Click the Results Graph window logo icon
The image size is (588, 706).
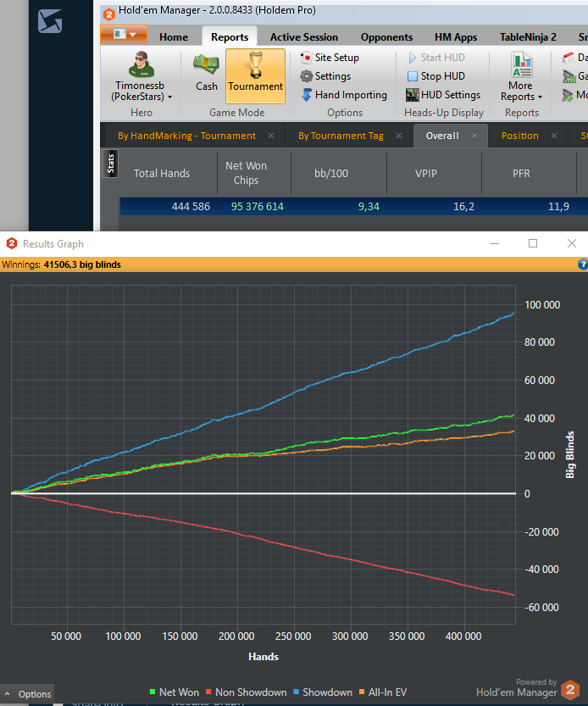pyautogui.click(x=12, y=243)
